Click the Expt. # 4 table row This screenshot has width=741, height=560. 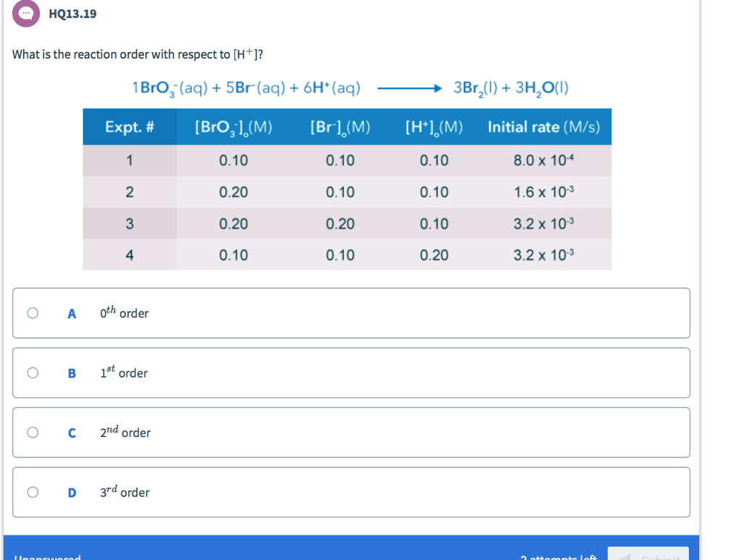(347, 255)
